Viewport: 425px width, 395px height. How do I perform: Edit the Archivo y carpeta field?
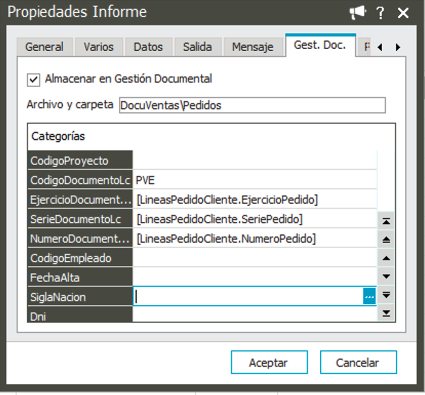(x=252, y=105)
